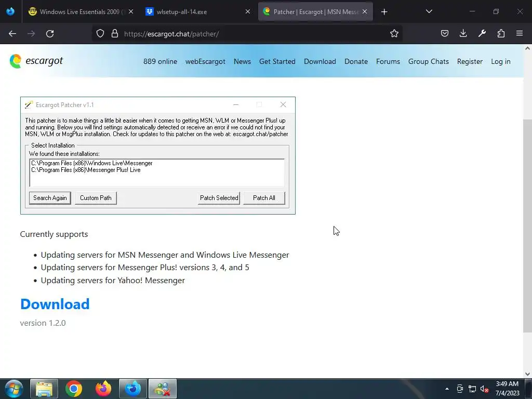Click the Log in link
Image resolution: width=532 pixels, height=399 pixels.
click(500, 61)
